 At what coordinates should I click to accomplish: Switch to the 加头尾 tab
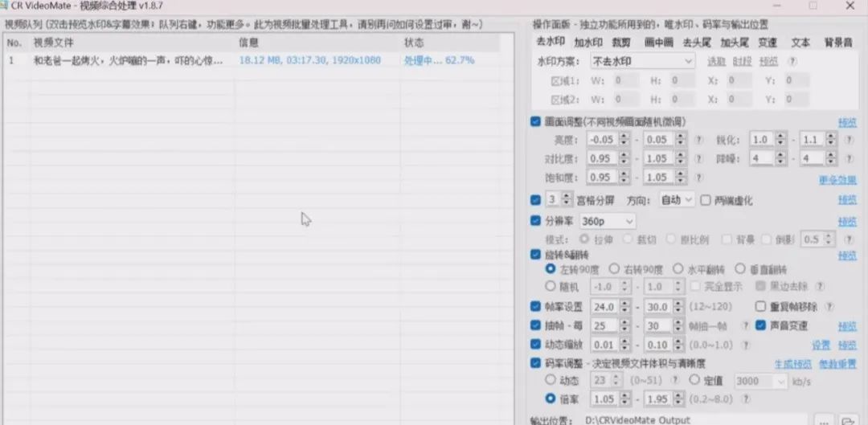click(735, 43)
